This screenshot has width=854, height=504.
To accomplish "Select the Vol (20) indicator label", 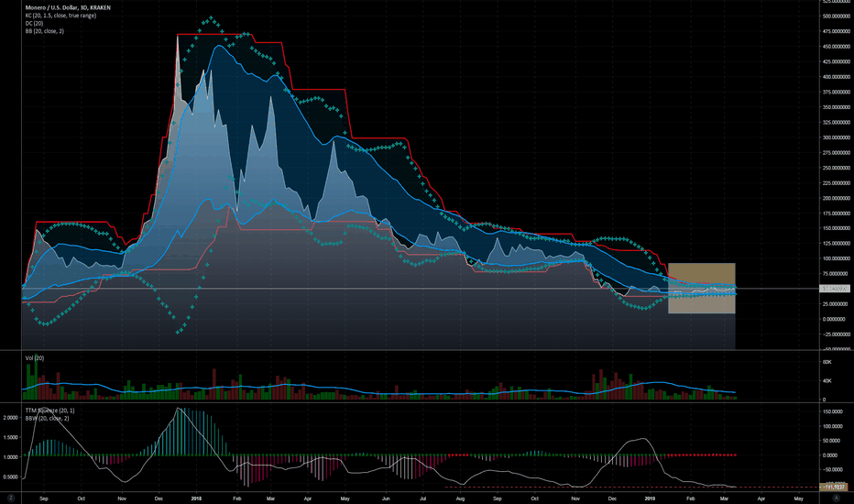I will (x=34, y=358).
